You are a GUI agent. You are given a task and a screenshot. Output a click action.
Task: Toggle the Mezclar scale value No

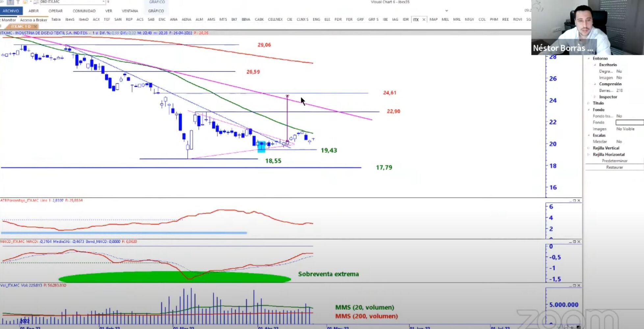click(x=619, y=142)
